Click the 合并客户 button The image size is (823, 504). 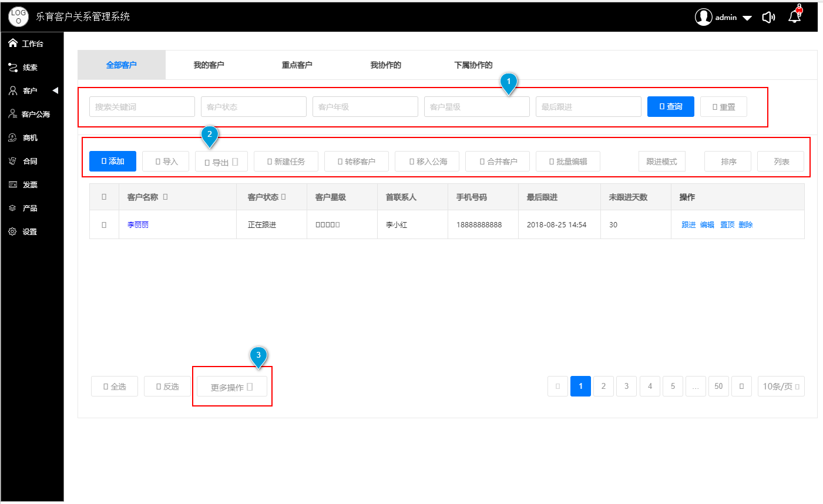click(498, 162)
